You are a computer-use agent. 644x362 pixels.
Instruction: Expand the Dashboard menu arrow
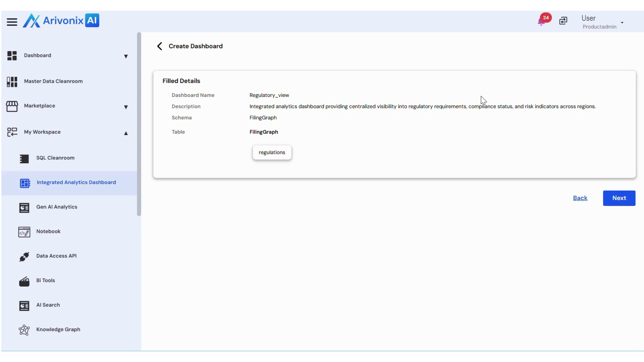pyautogui.click(x=126, y=56)
